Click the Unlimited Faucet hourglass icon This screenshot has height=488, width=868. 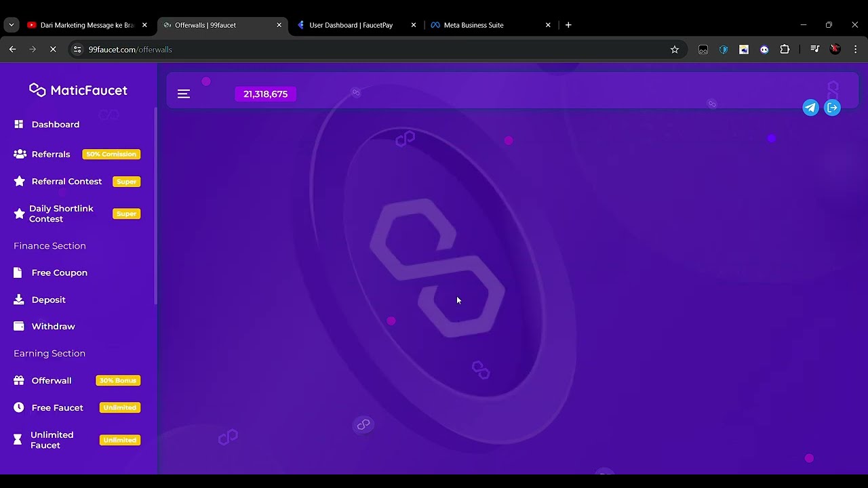[18, 440]
